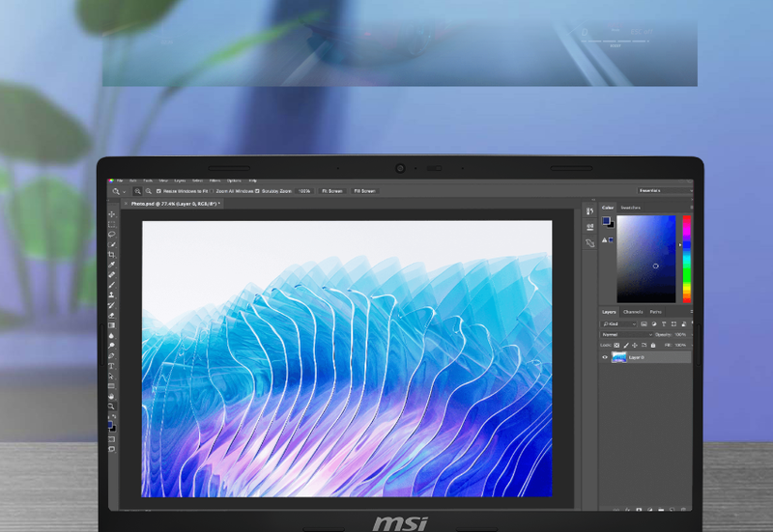Image resolution: width=773 pixels, height=532 pixels.
Task: Select the Layer 0 thumbnail
Action: [618, 357]
